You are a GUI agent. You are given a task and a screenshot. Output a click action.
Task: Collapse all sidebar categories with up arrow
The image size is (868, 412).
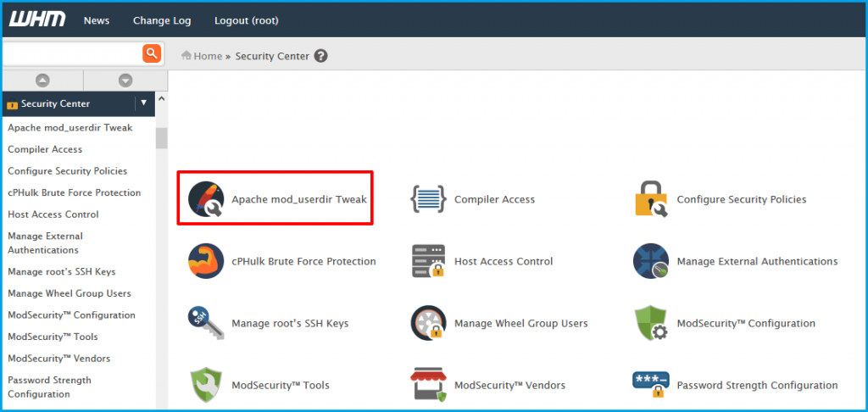pos(42,81)
